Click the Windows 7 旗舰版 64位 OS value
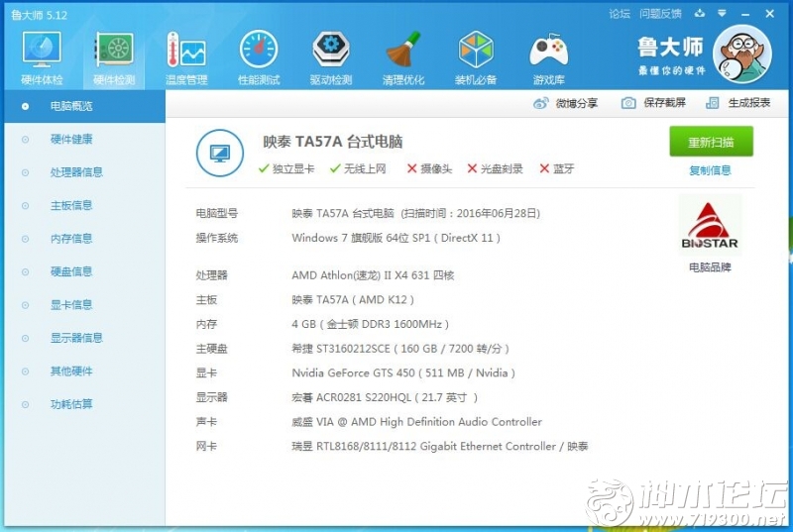 [396, 238]
